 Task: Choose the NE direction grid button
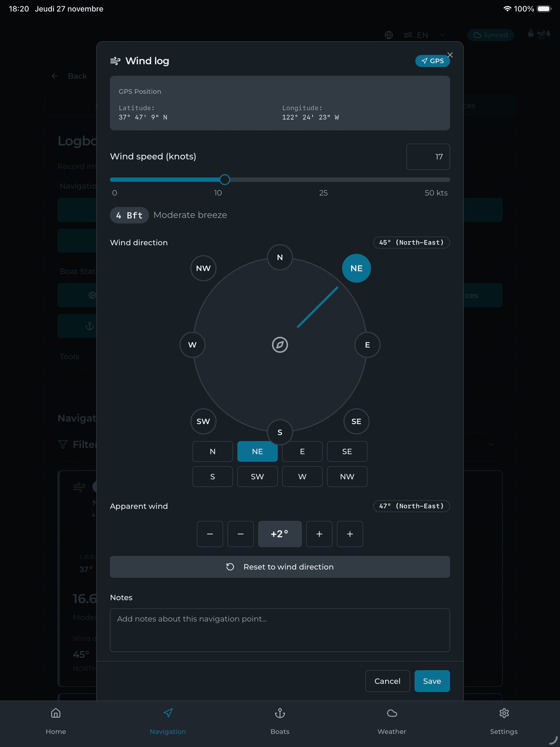pyautogui.click(x=257, y=451)
